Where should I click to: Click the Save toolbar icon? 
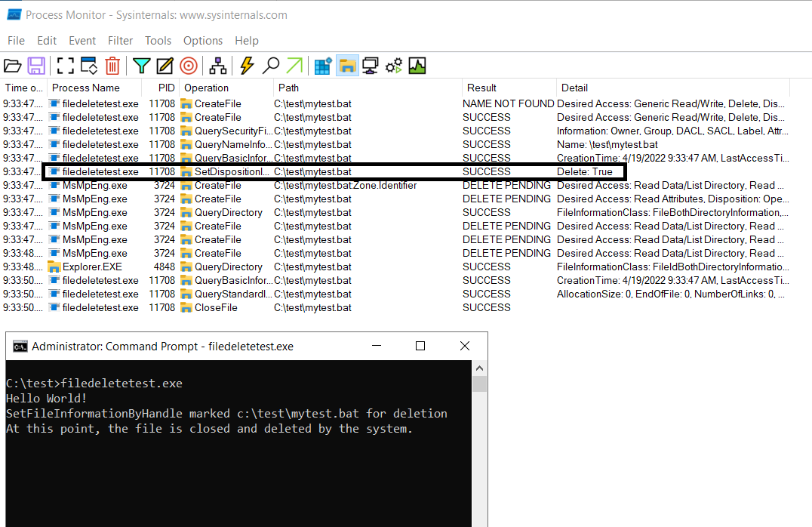(x=36, y=66)
